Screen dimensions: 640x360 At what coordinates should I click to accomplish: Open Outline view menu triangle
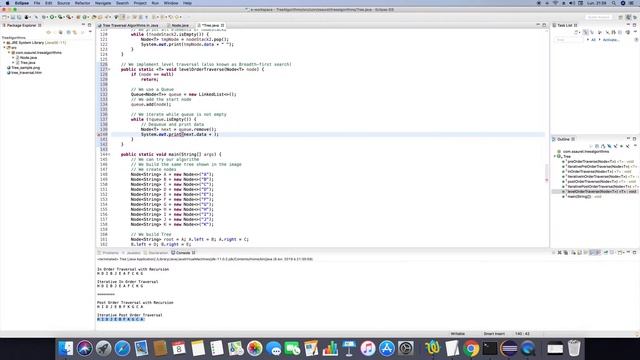pos(635,146)
